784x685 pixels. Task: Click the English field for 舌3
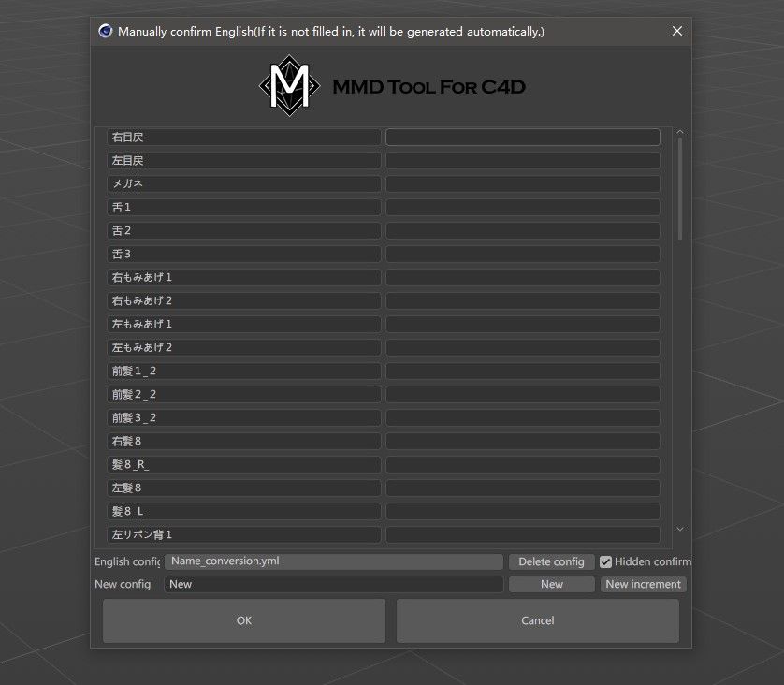pyautogui.click(x=522, y=254)
